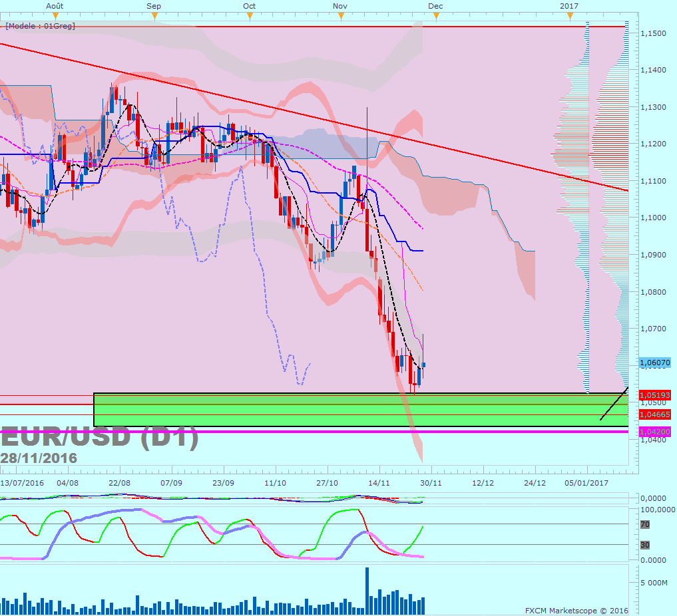Click the 27/10 date axis label
Image resolution: width=677 pixels, height=616 pixels.
(328, 483)
